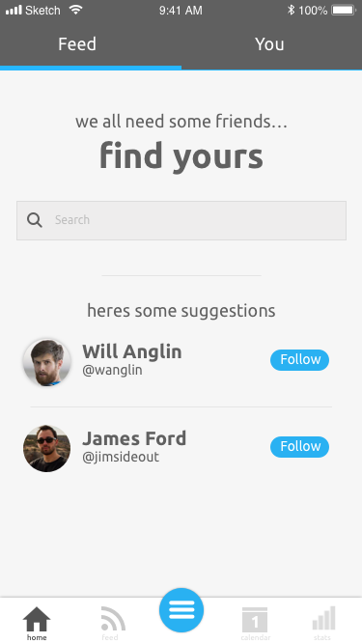The image size is (362, 644).
Task: Open the @jimsideout handle
Action: [x=121, y=457]
